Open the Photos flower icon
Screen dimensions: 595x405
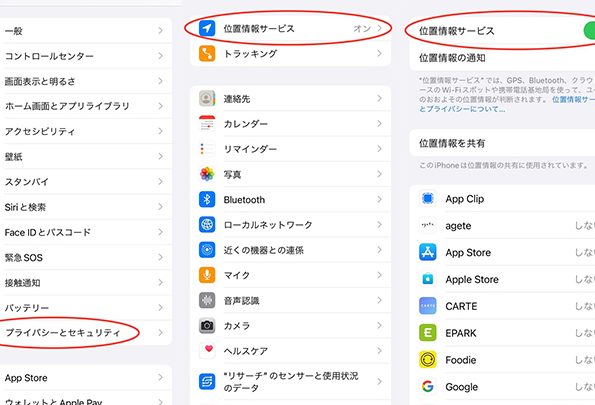tap(207, 174)
